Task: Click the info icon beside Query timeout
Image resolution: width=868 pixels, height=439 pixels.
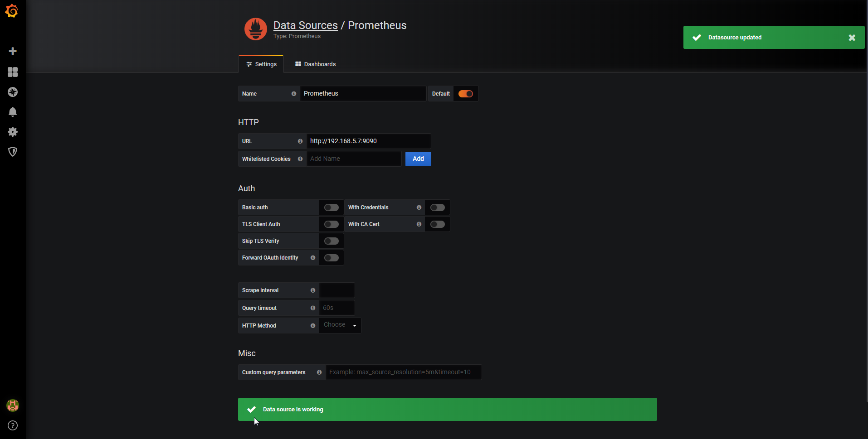Action: tap(313, 308)
